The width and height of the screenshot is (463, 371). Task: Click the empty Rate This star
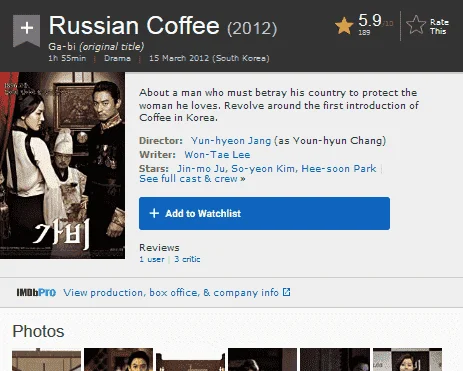tap(416, 25)
